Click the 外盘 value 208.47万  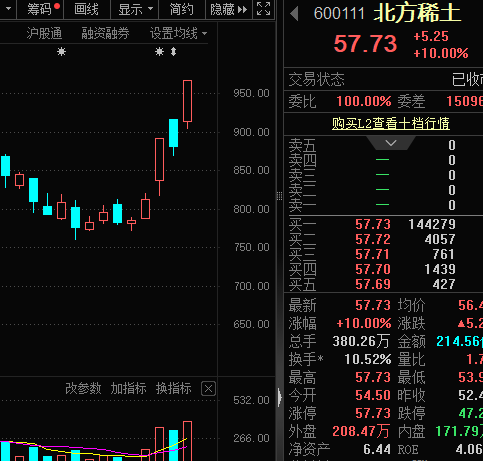point(361,431)
